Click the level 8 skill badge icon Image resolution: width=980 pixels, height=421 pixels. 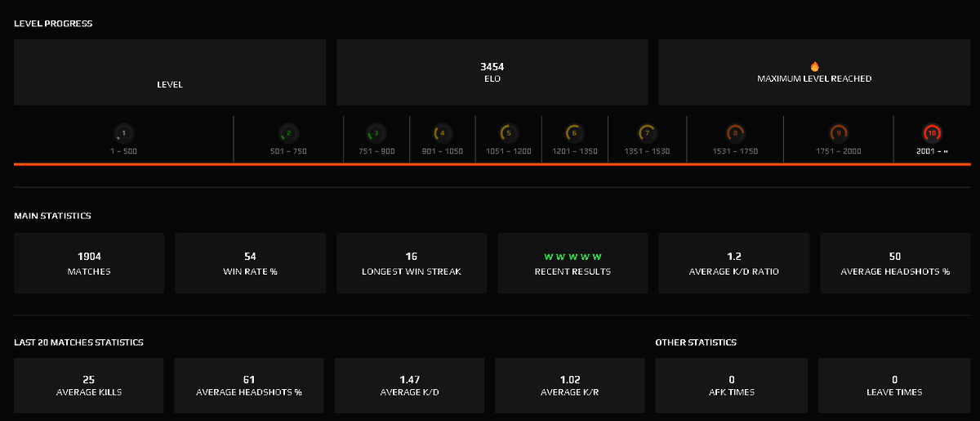(735, 132)
